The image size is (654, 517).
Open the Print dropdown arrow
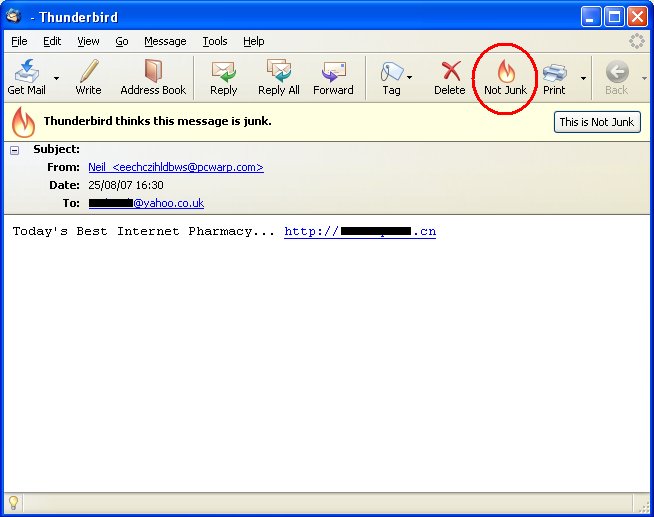tap(584, 78)
